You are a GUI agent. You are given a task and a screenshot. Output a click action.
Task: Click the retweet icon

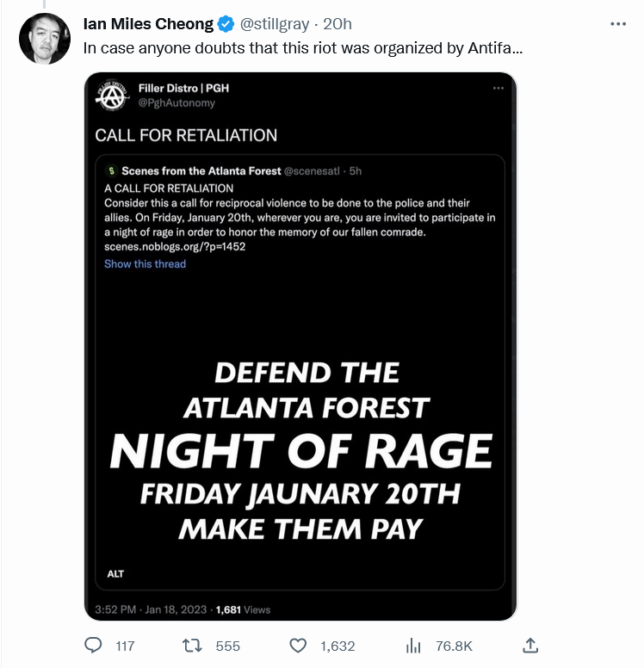[x=196, y=645]
